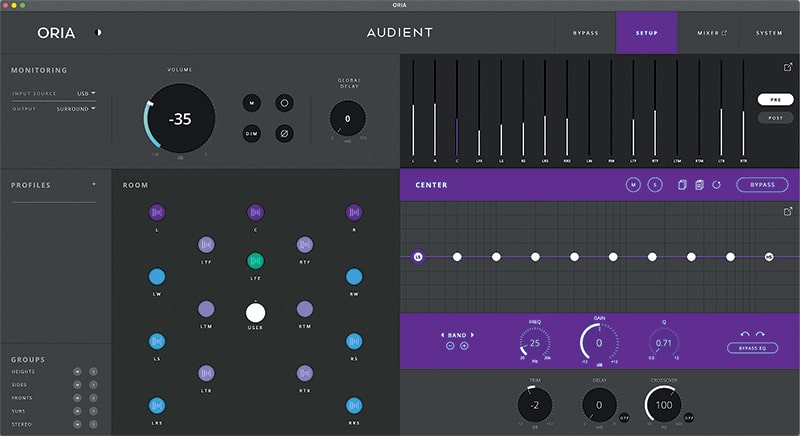Screen dimensions: 800x436
Task: Select the RW wide speaker
Action: click(354, 277)
